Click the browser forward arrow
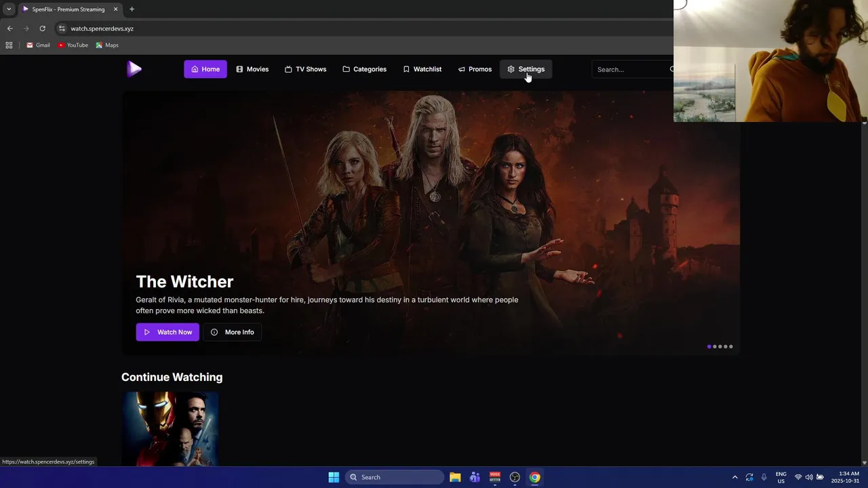868x488 pixels. click(26, 28)
